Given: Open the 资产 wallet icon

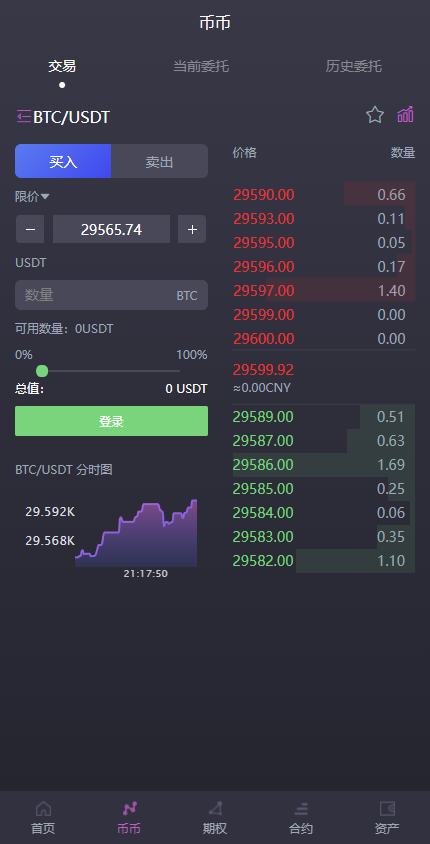Looking at the screenshot, I should (x=387, y=808).
